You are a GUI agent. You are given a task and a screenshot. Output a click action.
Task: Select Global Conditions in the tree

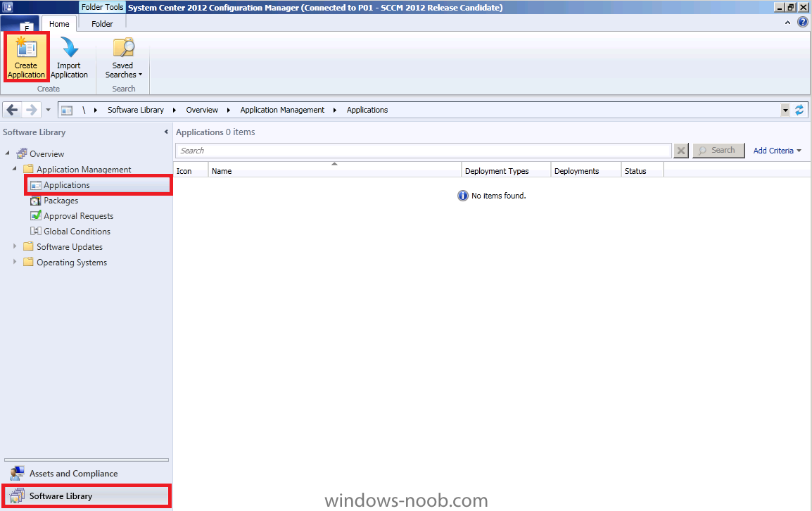(77, 232)
